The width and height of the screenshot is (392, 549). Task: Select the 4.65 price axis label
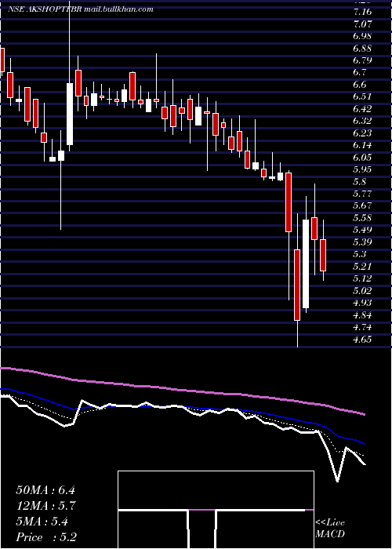pos(363,340)
